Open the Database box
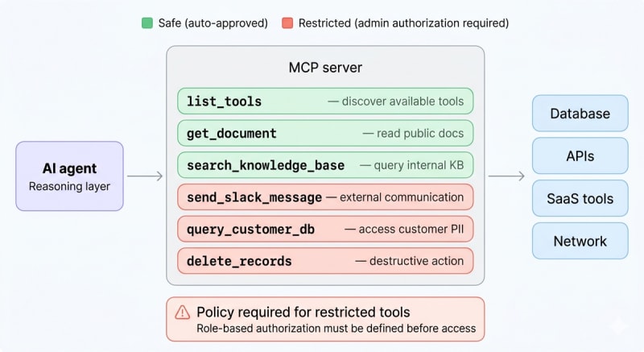The image size is (644, 352). pos(580,114)
